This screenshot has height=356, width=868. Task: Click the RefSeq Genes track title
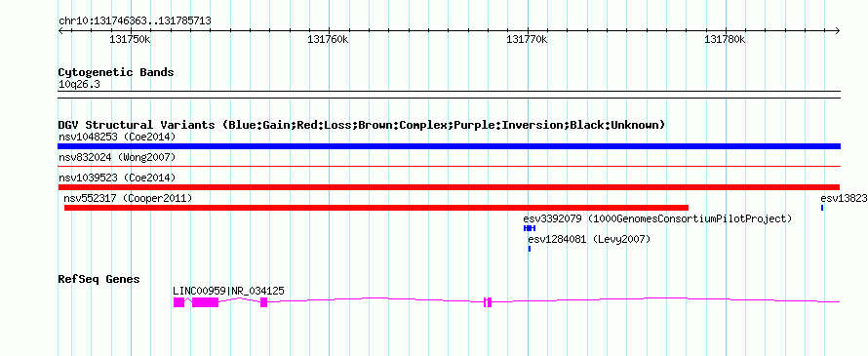pos(99,279)
